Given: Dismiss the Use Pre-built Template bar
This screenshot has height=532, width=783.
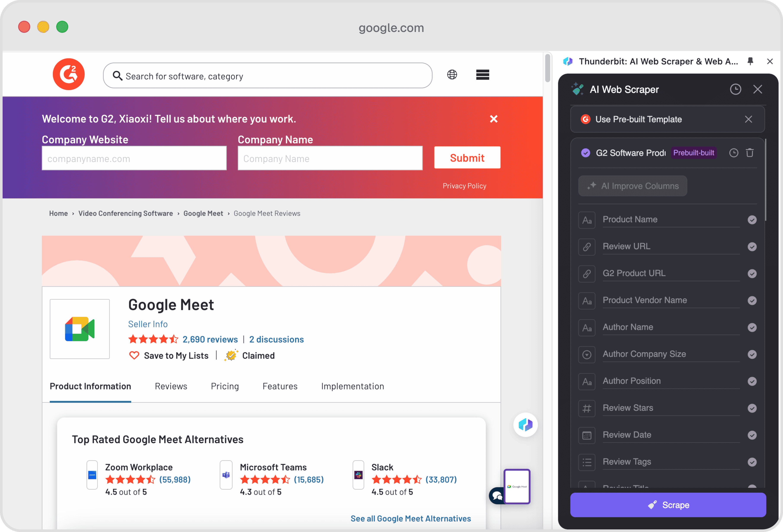Looking at the screenshot, I should pyautogui.click(x=748, y=119).
